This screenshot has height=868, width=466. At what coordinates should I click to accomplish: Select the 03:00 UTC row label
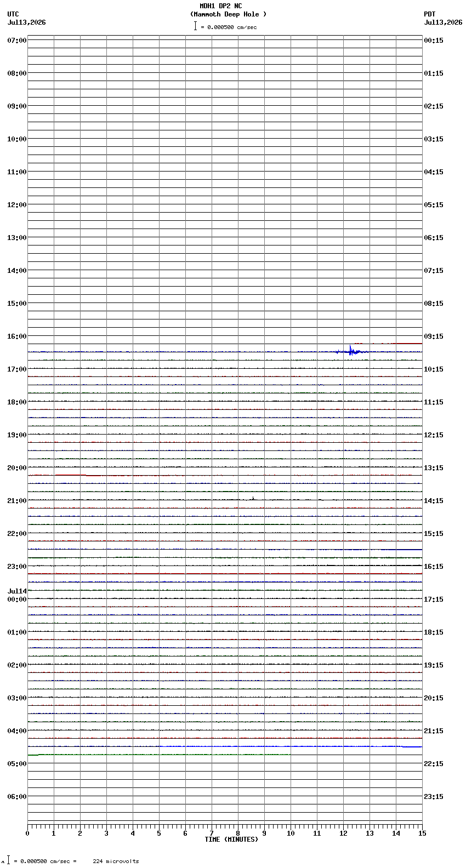17,698
